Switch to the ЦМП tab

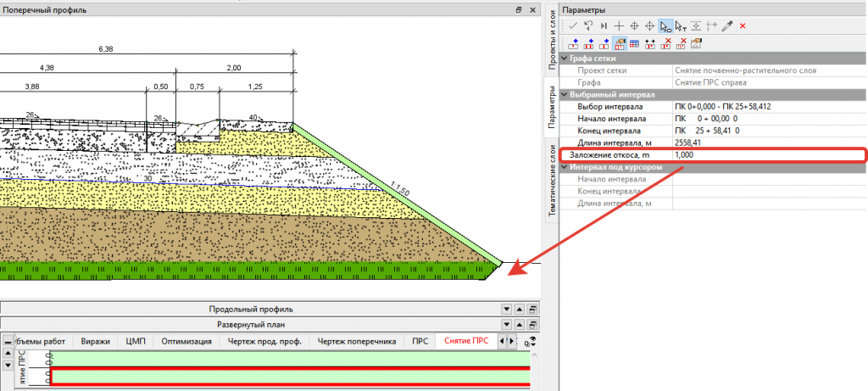point(135,341)
